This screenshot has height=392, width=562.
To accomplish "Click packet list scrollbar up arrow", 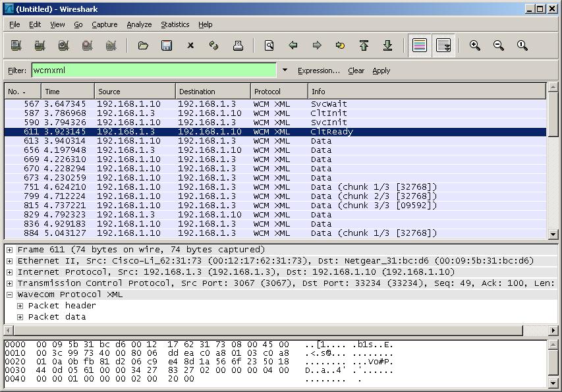I will pos(553,87).
